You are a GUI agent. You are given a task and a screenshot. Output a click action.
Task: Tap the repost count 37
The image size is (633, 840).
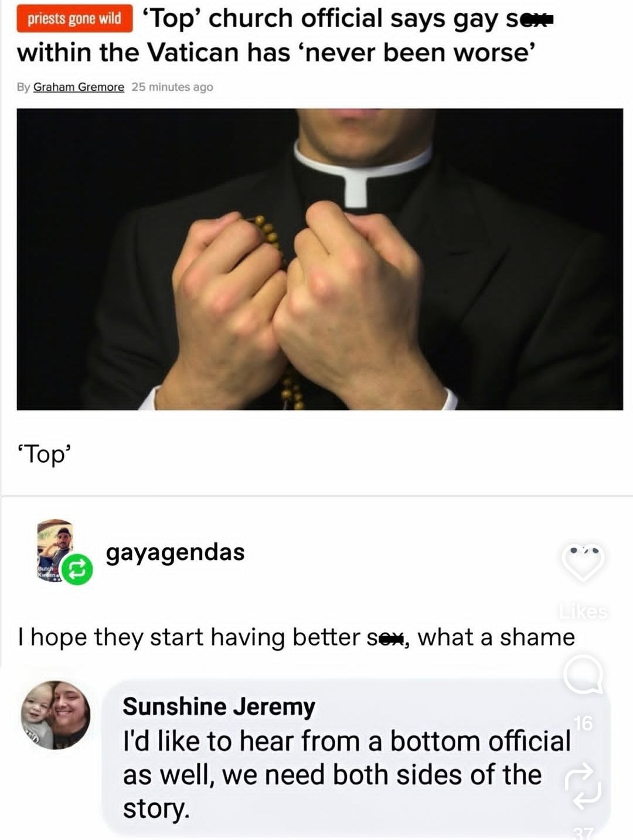point(583,833)
